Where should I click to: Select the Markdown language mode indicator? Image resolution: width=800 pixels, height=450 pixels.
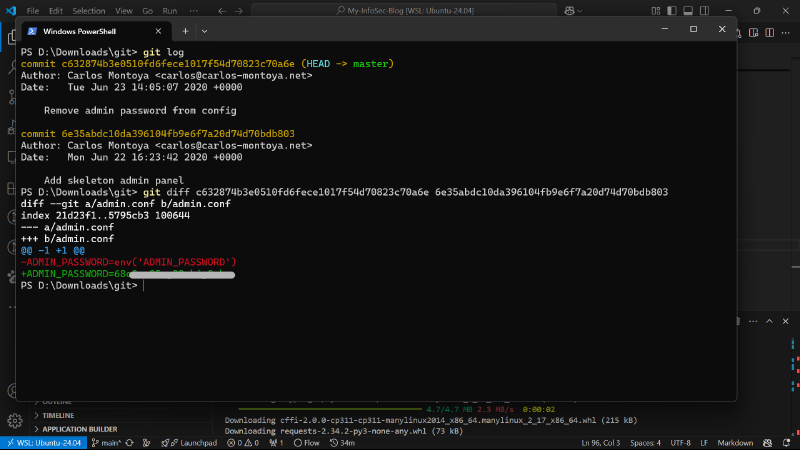click(x=735, y=443)
